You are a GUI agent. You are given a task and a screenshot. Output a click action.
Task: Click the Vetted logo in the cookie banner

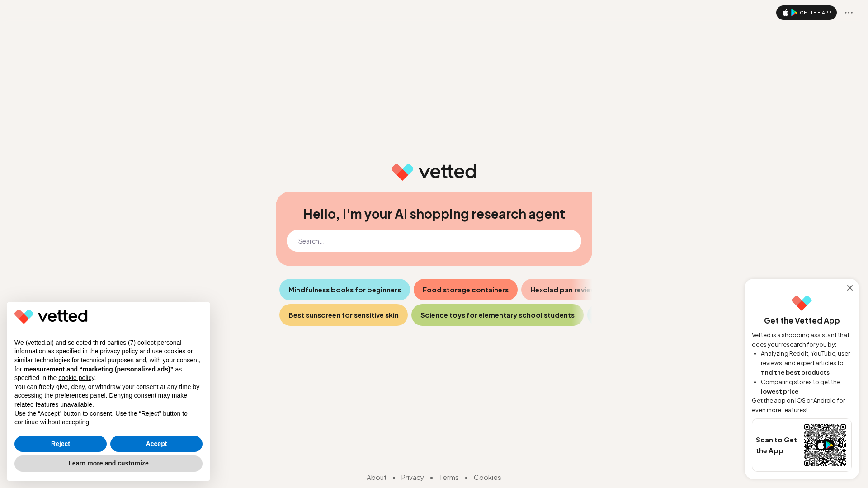51,316
